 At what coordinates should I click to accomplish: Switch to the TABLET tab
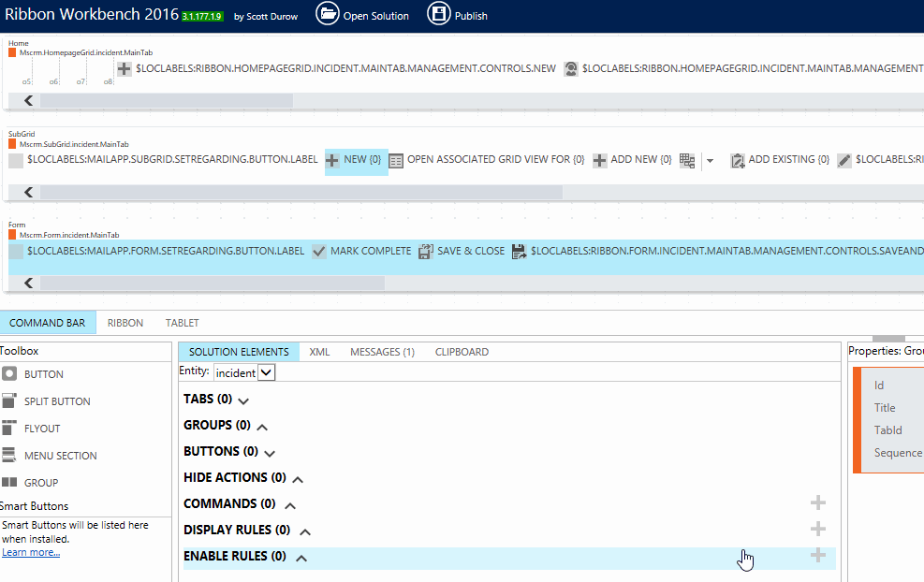pos(183,323)
